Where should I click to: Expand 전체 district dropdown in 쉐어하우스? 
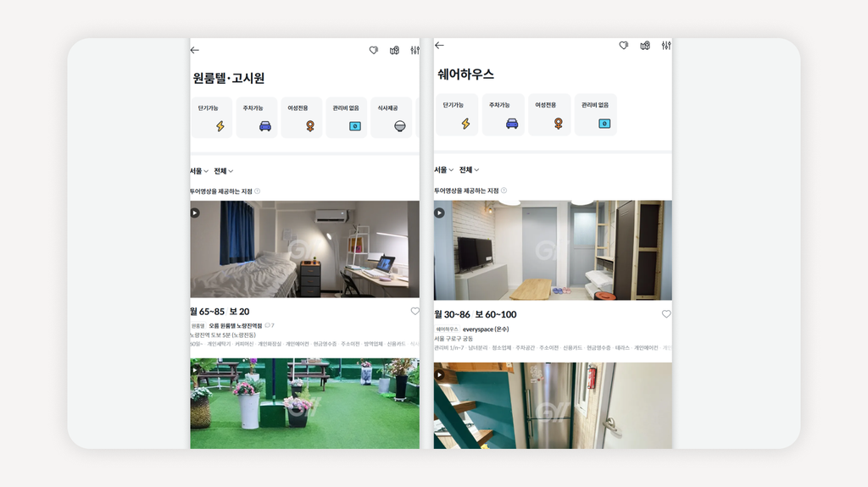point(470,170)
